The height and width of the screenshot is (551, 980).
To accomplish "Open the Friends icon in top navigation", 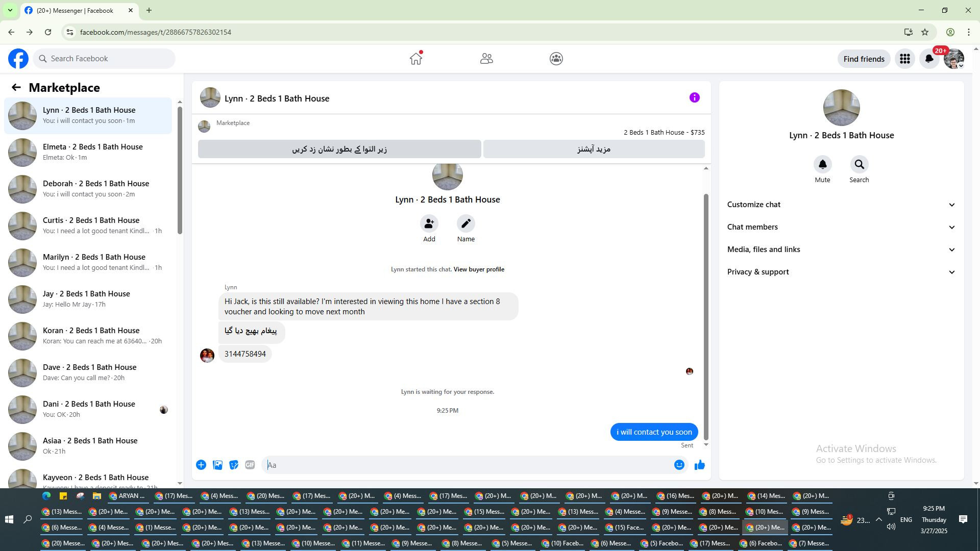I will tap(486, 59).
